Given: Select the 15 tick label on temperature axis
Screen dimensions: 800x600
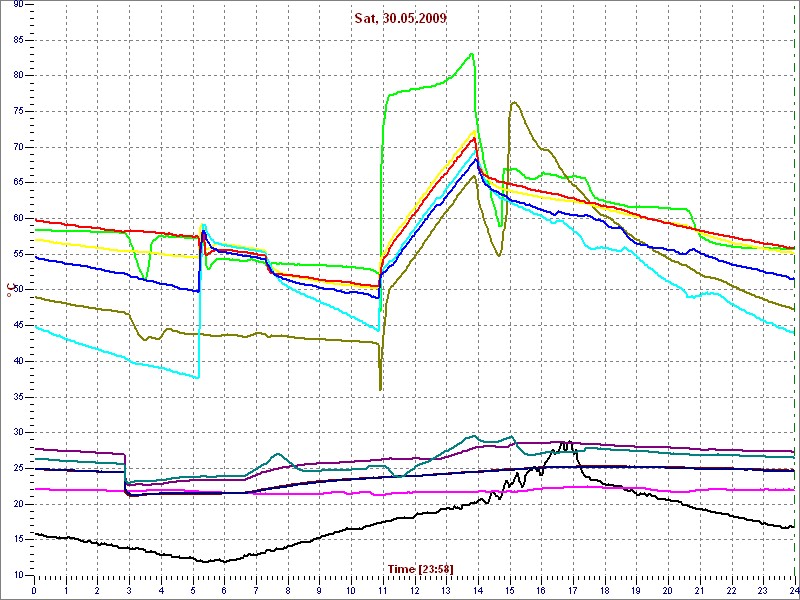Looking at the screenshot, I should click(17, 540).
